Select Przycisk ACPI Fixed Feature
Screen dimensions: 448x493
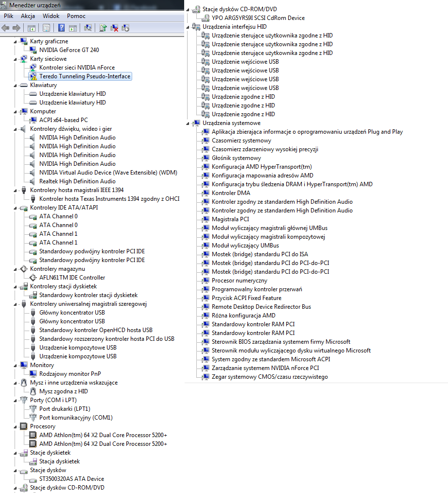[247, 298]
